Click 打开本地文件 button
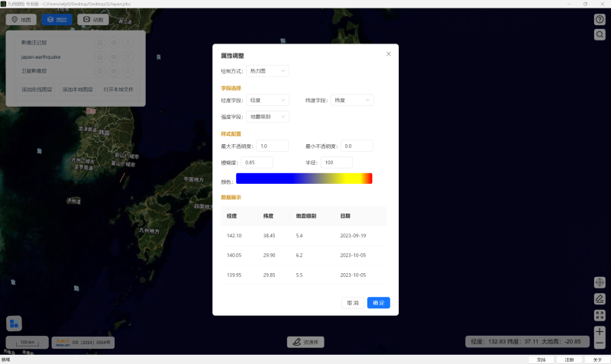611x364 pixels. pyautogui.click(x=118, y=89)
